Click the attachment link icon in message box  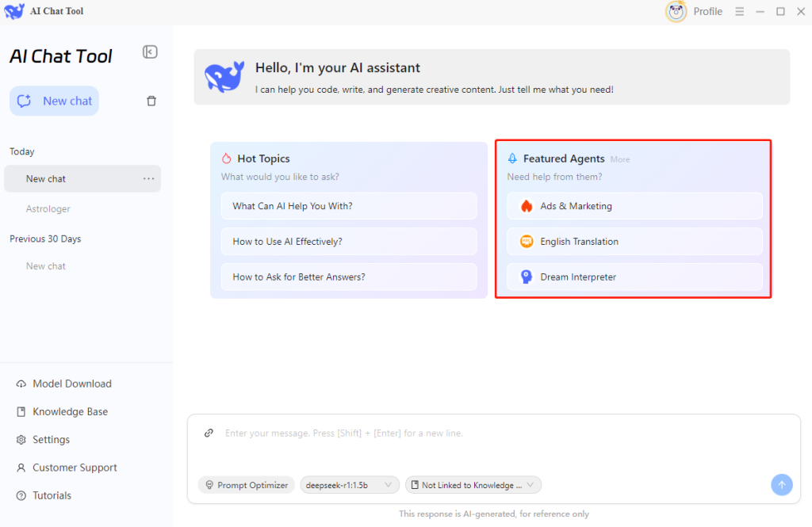(x=209, y=433)
